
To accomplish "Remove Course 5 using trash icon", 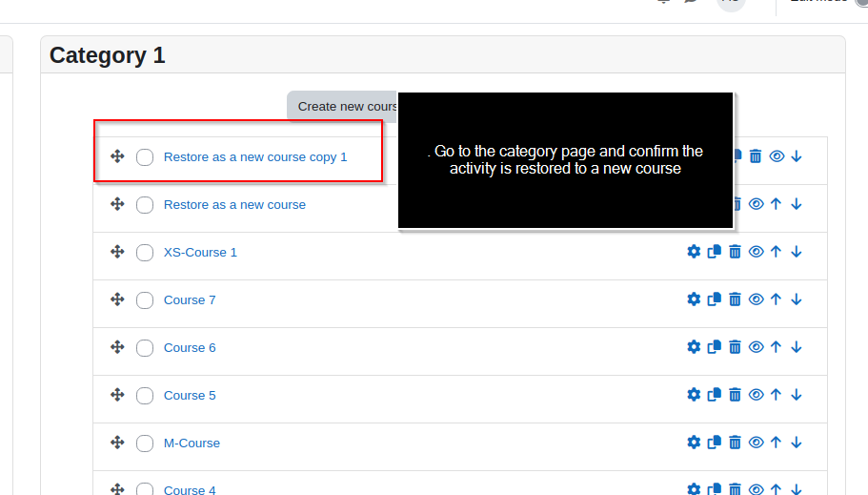I will (x=735, y=395).
